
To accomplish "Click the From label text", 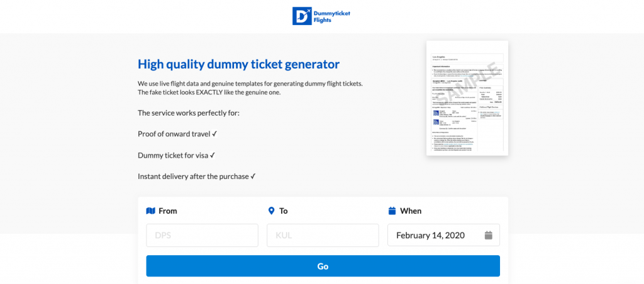I will (167, 211).
